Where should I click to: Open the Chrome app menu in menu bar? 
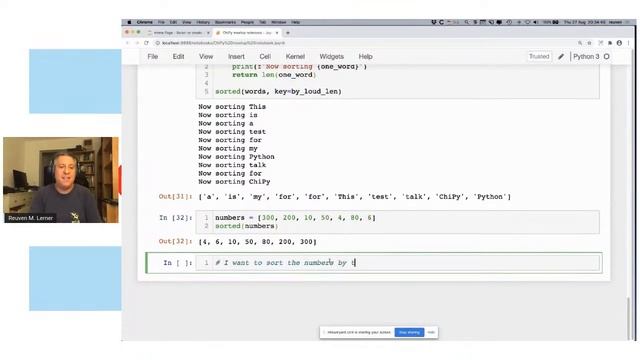pos(144,22)
